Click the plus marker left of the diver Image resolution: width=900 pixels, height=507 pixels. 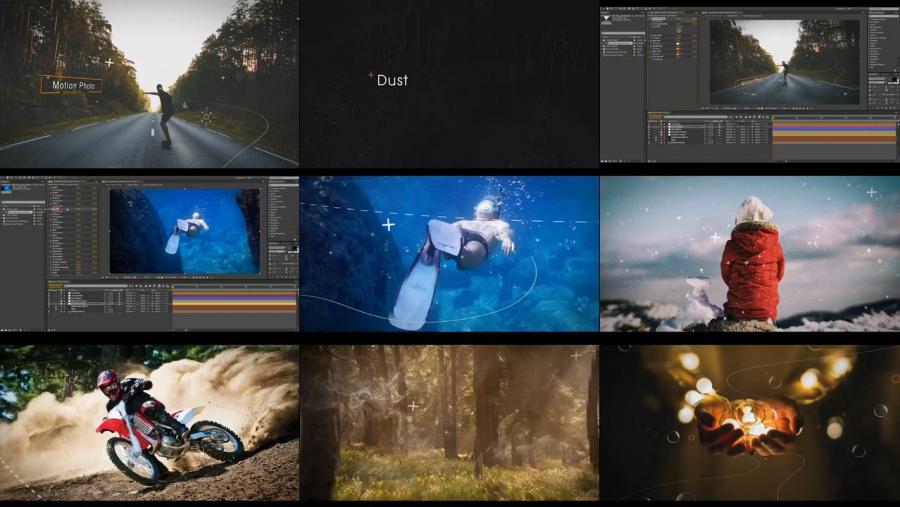tap(388, 224)
